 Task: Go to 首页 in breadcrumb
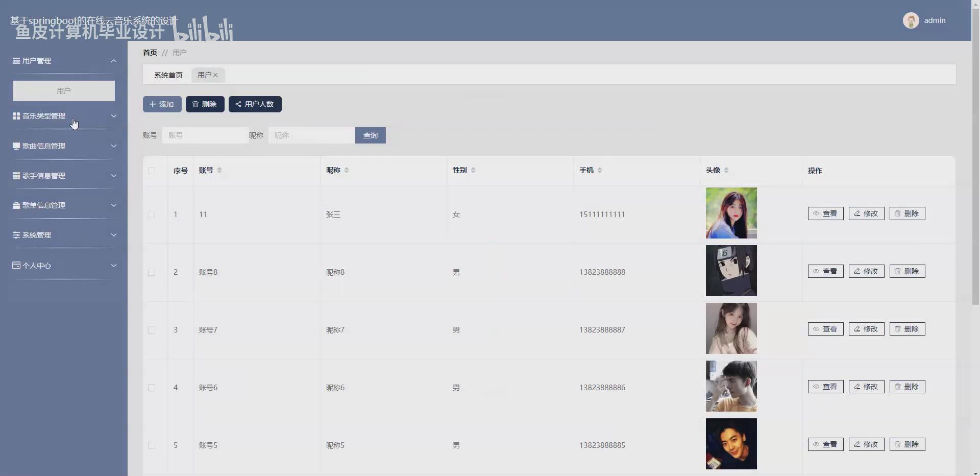tap(150, 53)
